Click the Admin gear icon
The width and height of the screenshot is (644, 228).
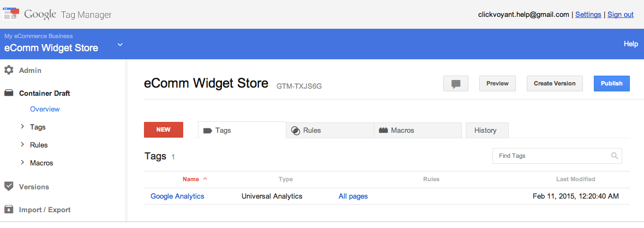click(9, 70)
